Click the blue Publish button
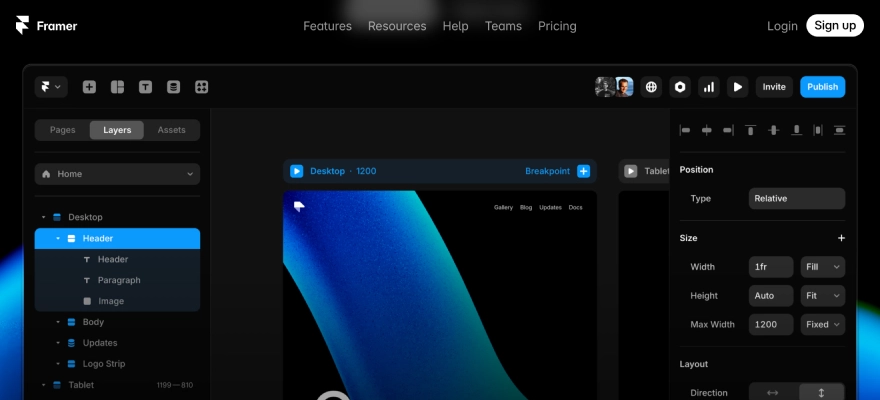 [822, 87]
